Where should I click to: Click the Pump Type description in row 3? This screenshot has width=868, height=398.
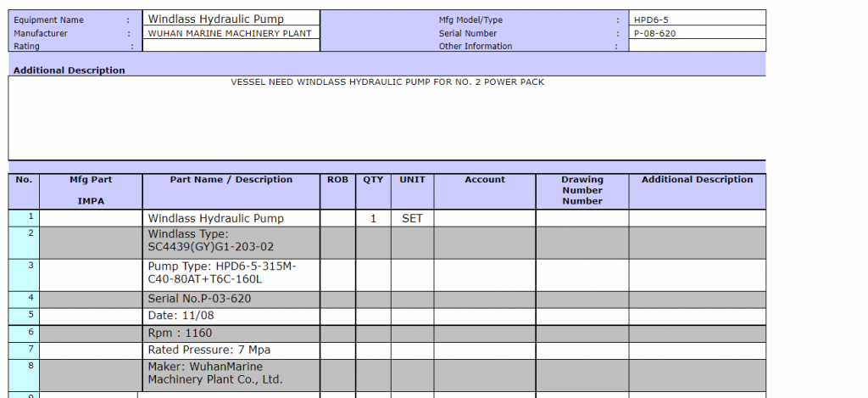231,272
